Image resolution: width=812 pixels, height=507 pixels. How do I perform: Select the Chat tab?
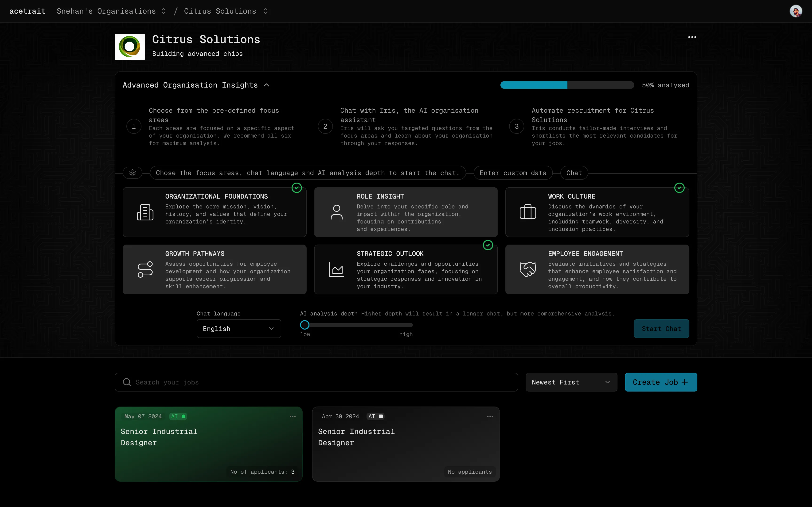click(574, 172)
